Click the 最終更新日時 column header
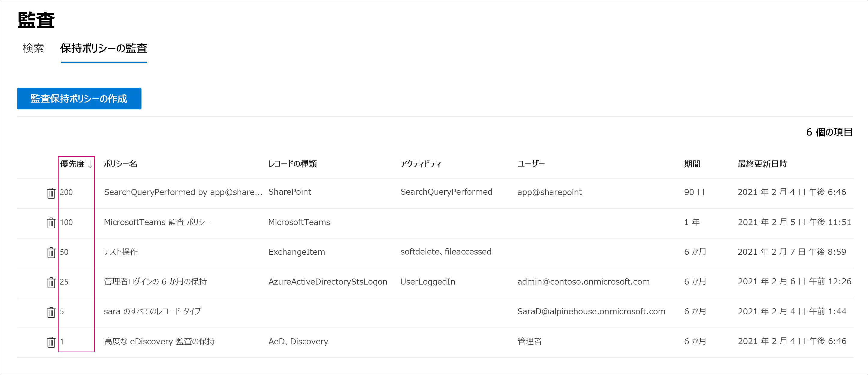This screenshot has height=375, width=868. (x=762, y=164)
